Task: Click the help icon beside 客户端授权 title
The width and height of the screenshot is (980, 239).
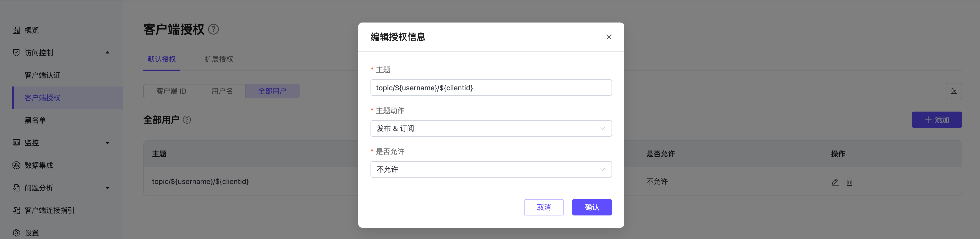Action: (213, 29)
